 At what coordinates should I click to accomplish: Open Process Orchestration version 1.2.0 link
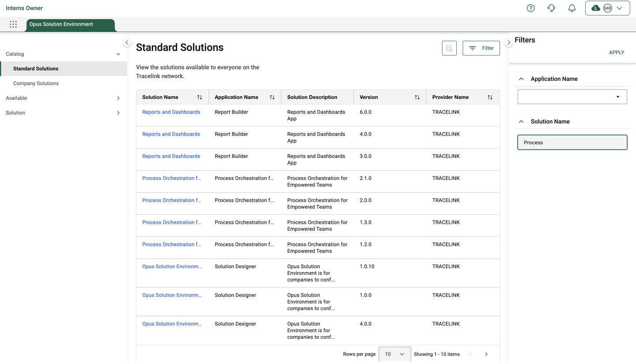coord(171,244)
